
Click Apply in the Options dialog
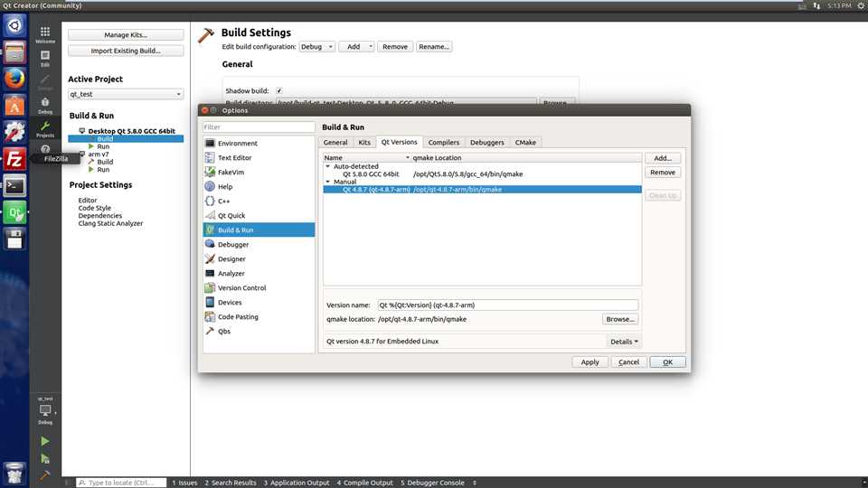[x=590, y=361]
